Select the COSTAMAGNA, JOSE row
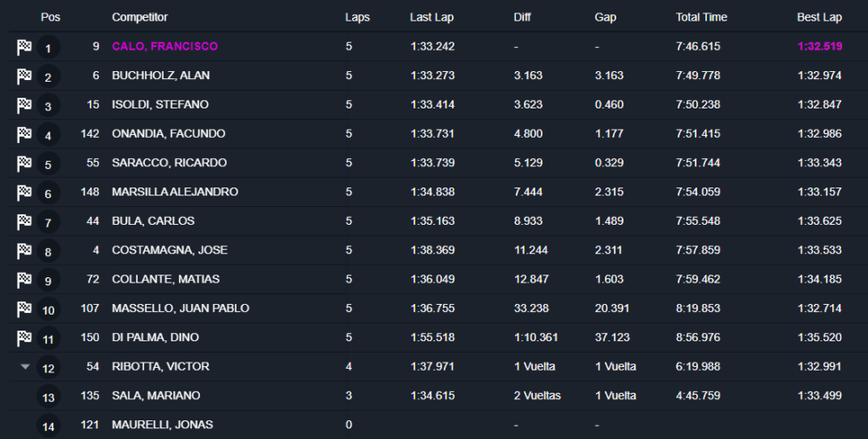 coord(438,251)
